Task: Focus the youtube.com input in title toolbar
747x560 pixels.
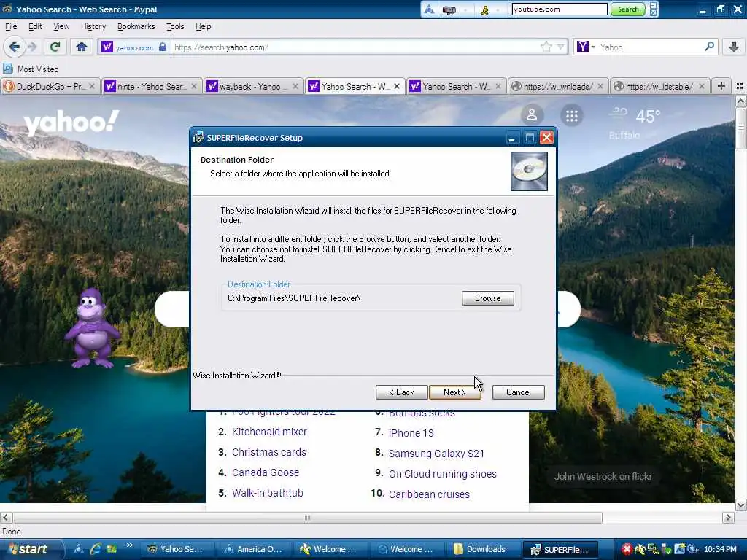Action: (x=560, y=9)
